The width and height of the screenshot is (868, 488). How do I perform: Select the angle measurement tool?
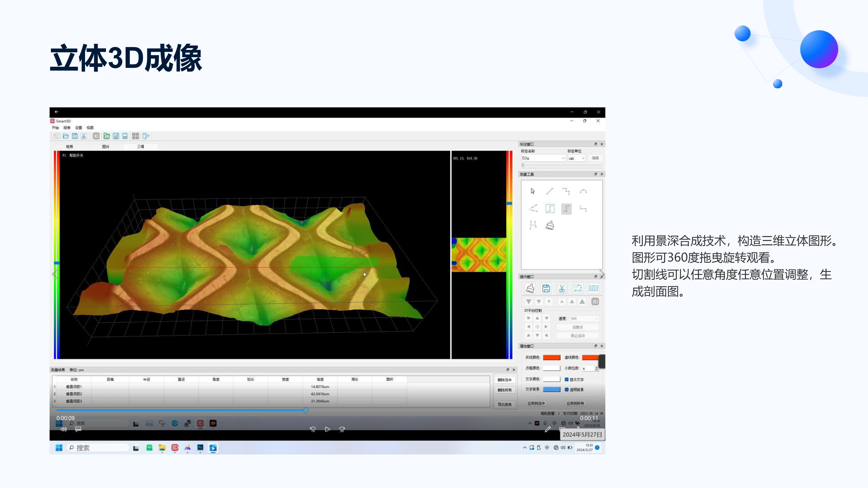tap(533, 208)
